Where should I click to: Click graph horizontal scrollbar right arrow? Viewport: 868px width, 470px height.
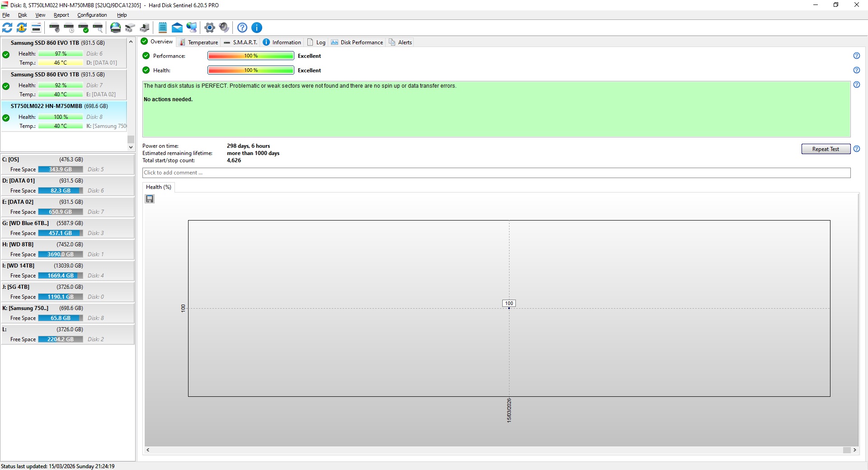pos(854,450)
